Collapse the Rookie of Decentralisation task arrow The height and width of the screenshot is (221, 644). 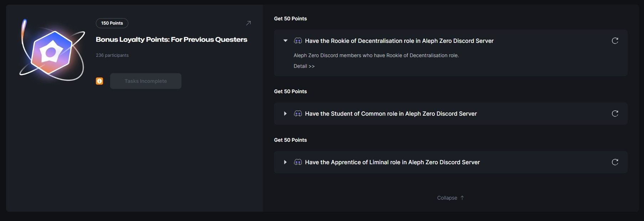tap(285, 41)
